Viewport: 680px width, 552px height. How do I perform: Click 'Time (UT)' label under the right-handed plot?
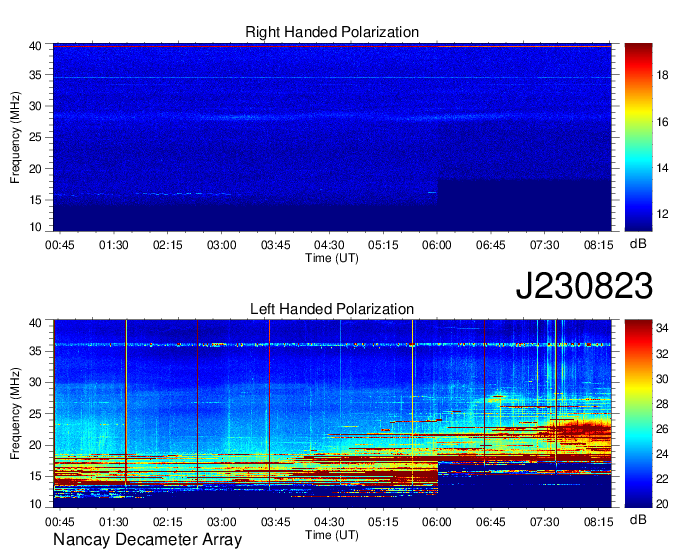click(x=332, y=258)
